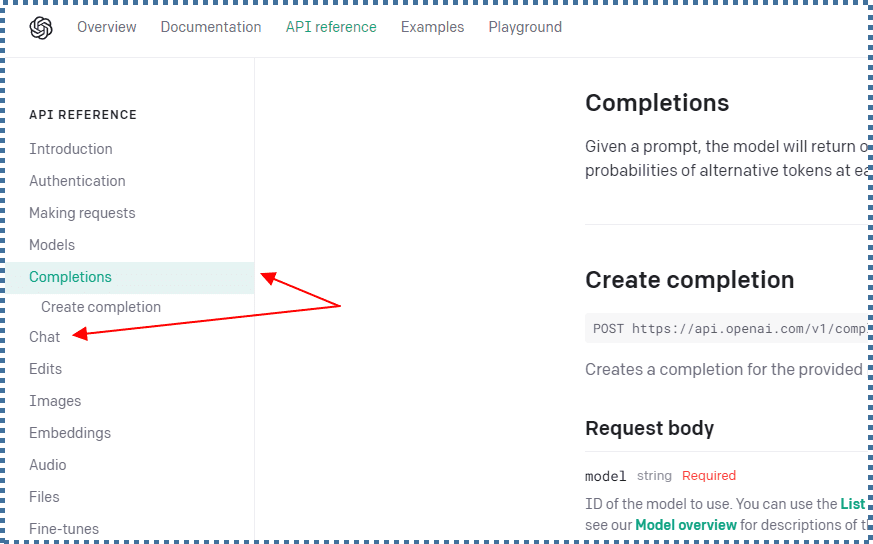873x544 pixels.
Task: Open the Examples tab
Action: point(432,27)
